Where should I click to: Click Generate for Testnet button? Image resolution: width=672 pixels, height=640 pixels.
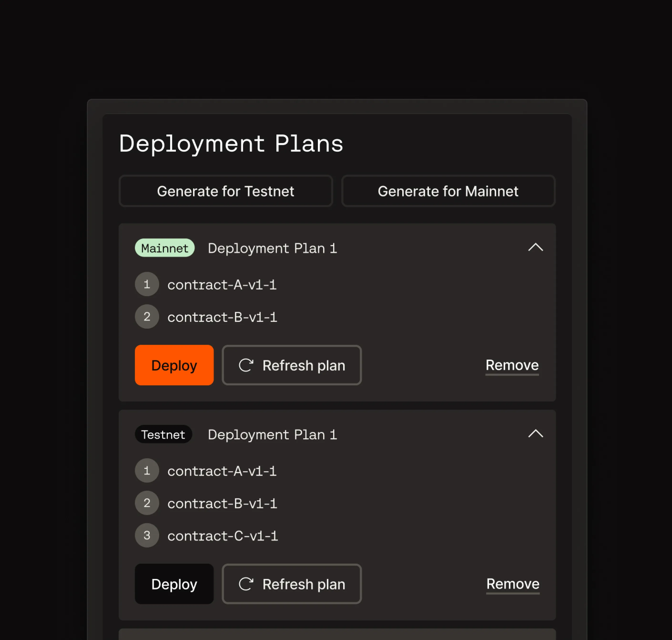pos(225,191)
